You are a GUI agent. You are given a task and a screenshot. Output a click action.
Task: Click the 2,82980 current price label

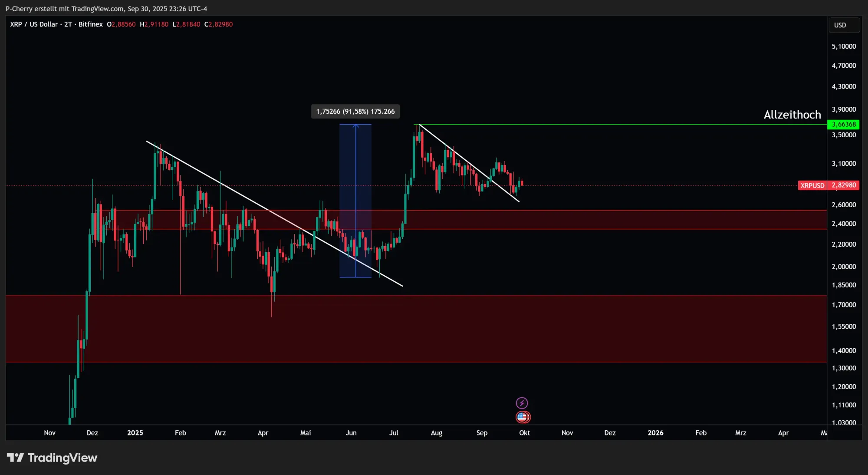point(844,185)
